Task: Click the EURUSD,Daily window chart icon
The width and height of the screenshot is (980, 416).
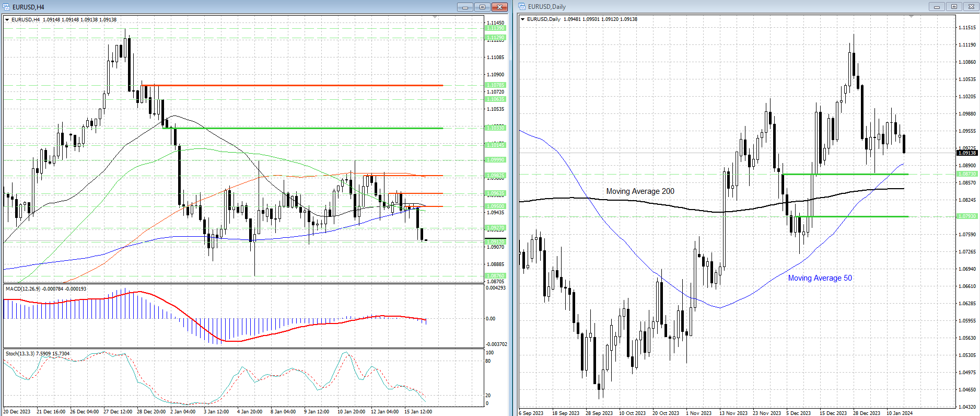Action: click(x=522, y=7)
